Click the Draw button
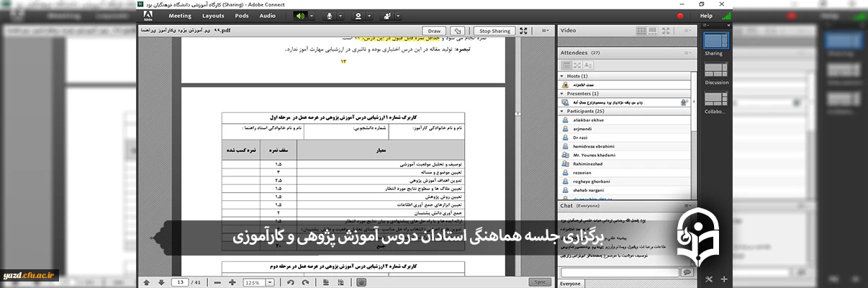 coord(434,31)
